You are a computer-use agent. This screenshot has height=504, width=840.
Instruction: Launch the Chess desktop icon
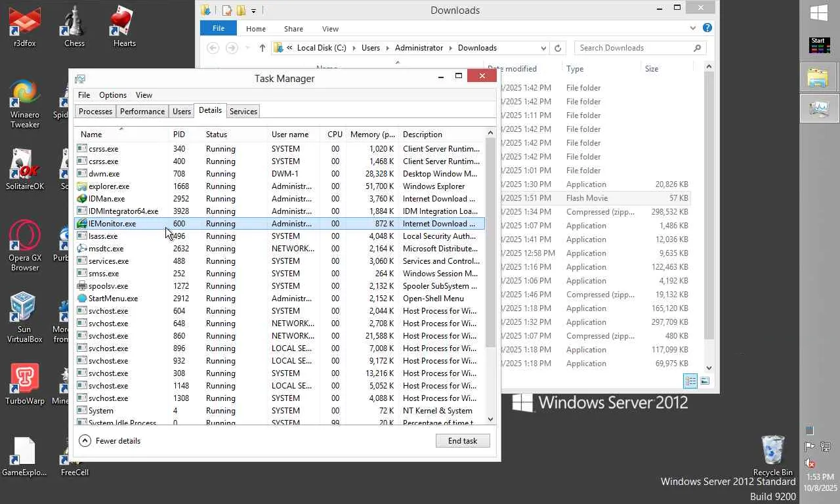coord(74,28)
